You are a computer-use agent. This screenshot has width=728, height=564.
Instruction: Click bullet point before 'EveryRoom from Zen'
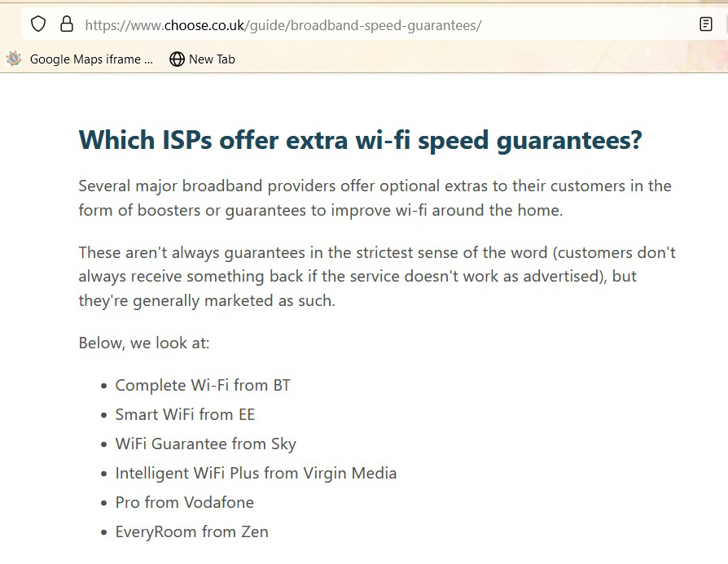[103, 532]
